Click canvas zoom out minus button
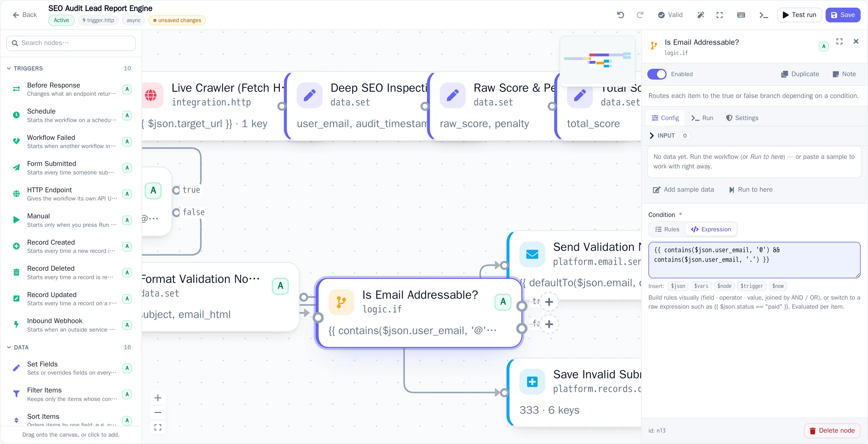 coord(158,412)
